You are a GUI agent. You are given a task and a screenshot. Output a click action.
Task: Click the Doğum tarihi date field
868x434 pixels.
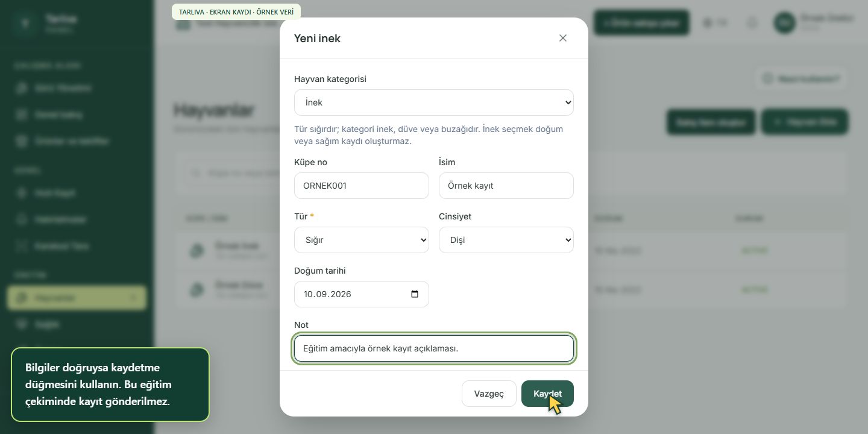(362, 294)
